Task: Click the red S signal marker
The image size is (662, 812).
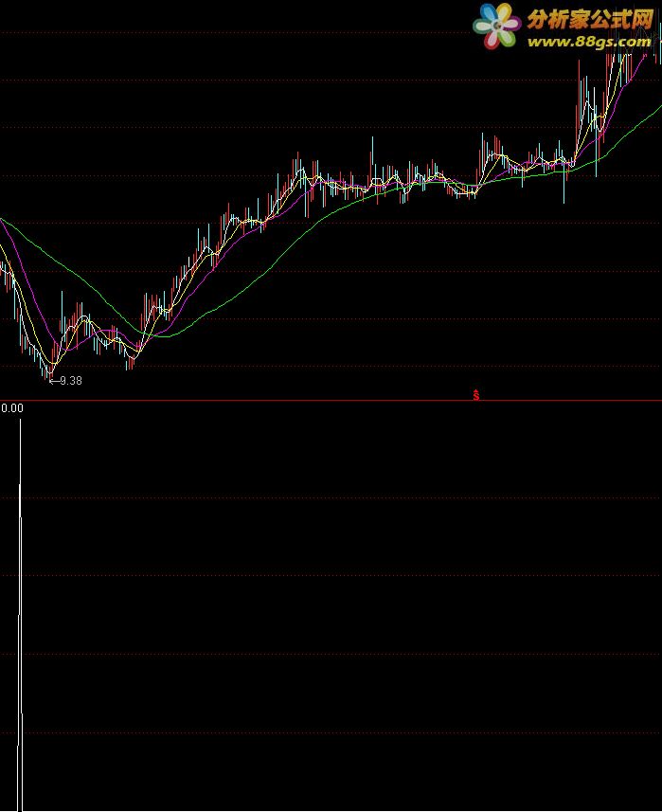Action: 475,395
